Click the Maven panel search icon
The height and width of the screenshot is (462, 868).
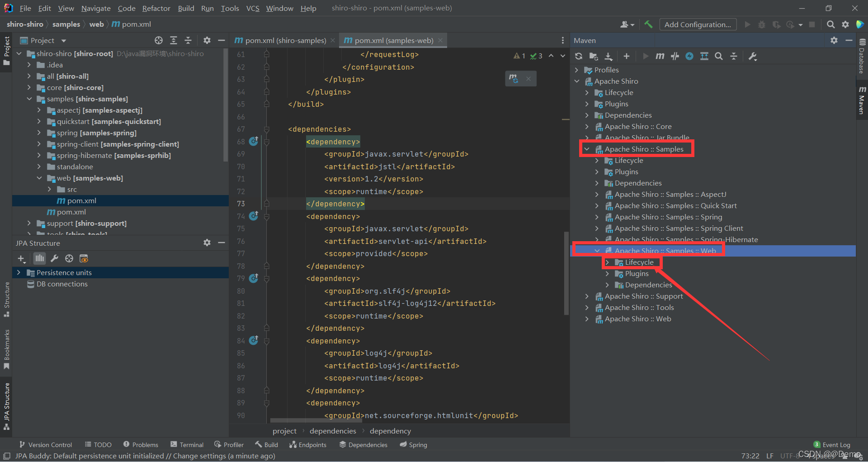(719, 56)
